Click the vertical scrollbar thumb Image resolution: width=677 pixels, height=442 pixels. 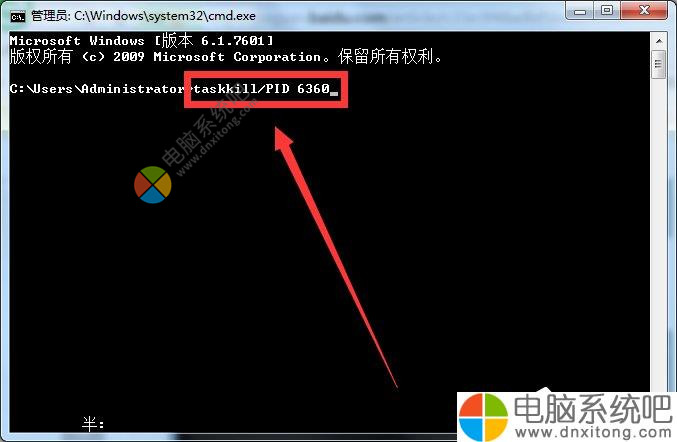(658, 64)
